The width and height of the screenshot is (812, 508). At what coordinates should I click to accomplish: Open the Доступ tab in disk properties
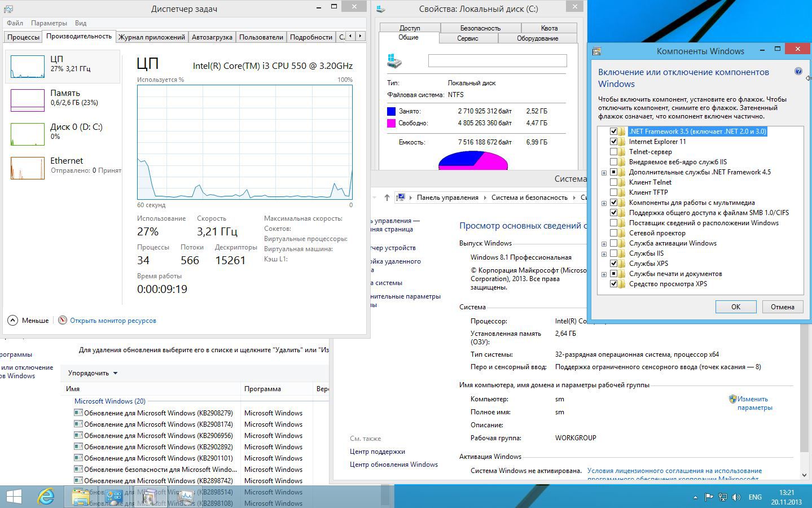(410, 28)
